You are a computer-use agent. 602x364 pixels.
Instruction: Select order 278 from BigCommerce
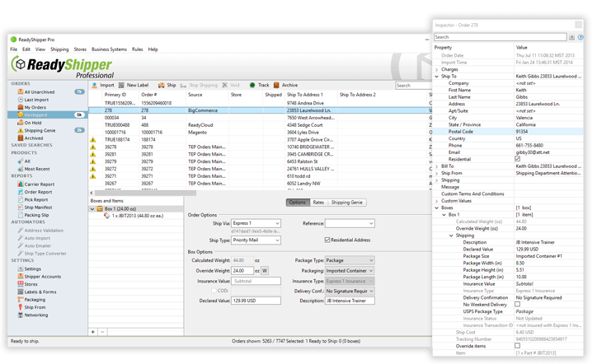261,110
